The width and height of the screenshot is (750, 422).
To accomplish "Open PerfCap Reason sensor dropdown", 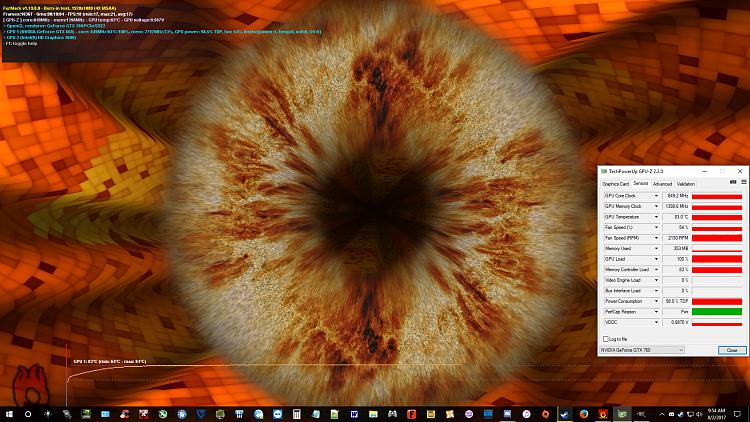I will pos(656,311).
